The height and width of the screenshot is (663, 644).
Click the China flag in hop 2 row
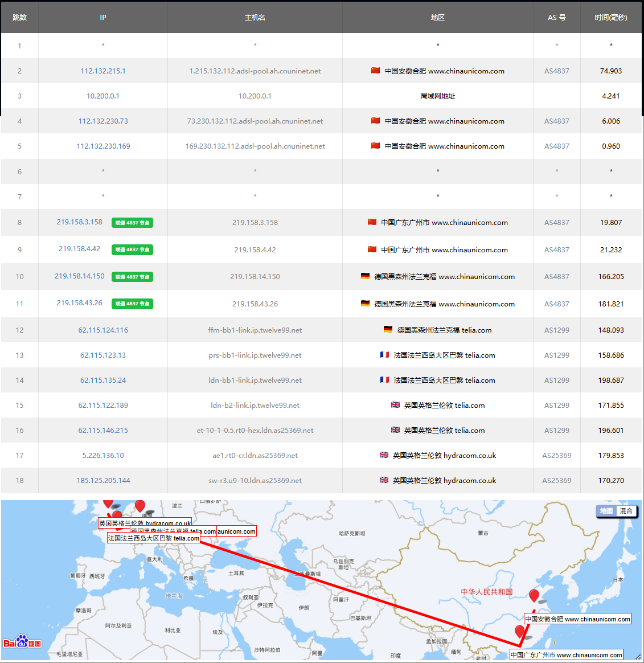pos(375,71)
